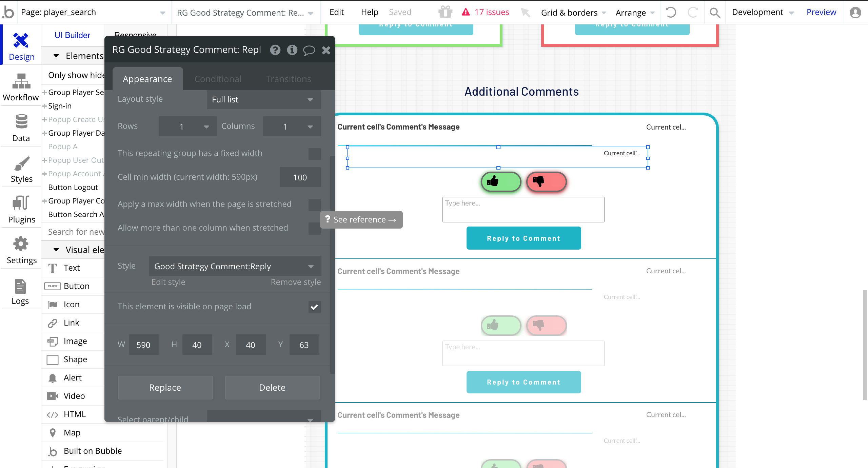Enable 'This repeating group has a fixed width'
Screen dimensions: 868x468
click(314, 154)
